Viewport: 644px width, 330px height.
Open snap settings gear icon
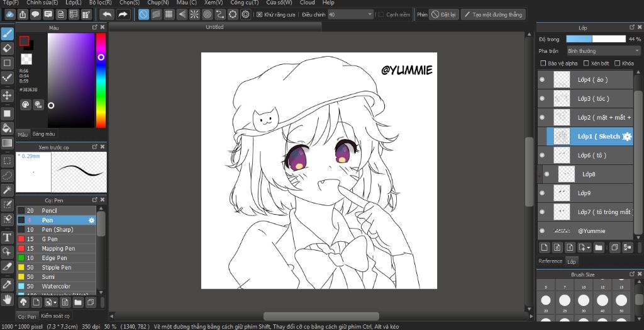click(246, 14)
